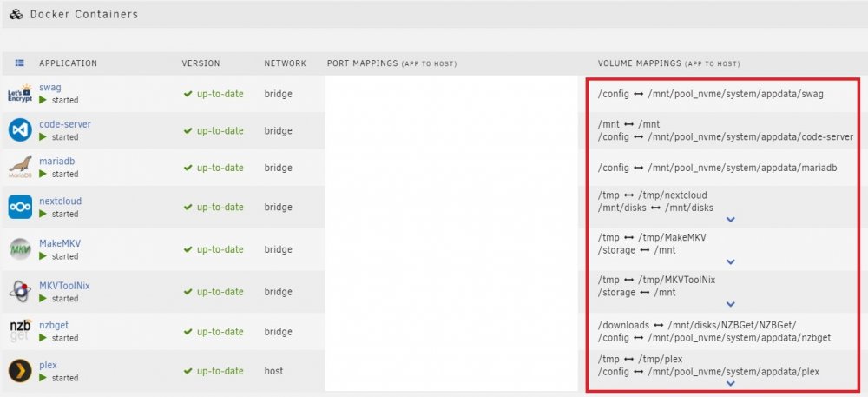Click the bridge network value for swag

coord(278,94)
